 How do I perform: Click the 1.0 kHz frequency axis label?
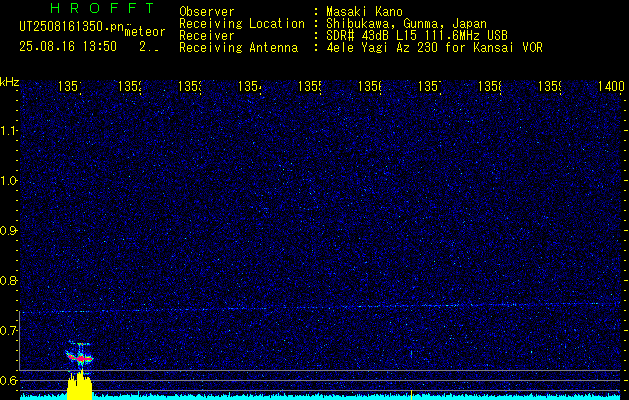tap(8, 181)
